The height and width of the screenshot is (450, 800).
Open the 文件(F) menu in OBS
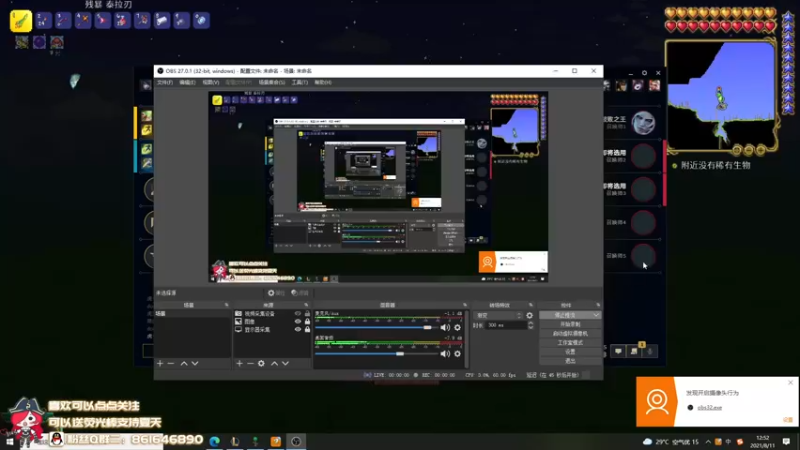(x=165, y=82)
